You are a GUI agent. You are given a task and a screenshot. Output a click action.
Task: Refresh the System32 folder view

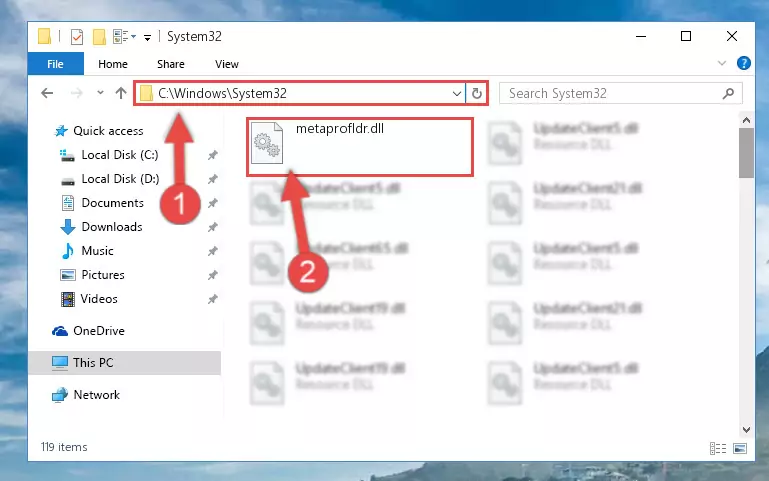[477, 93]
